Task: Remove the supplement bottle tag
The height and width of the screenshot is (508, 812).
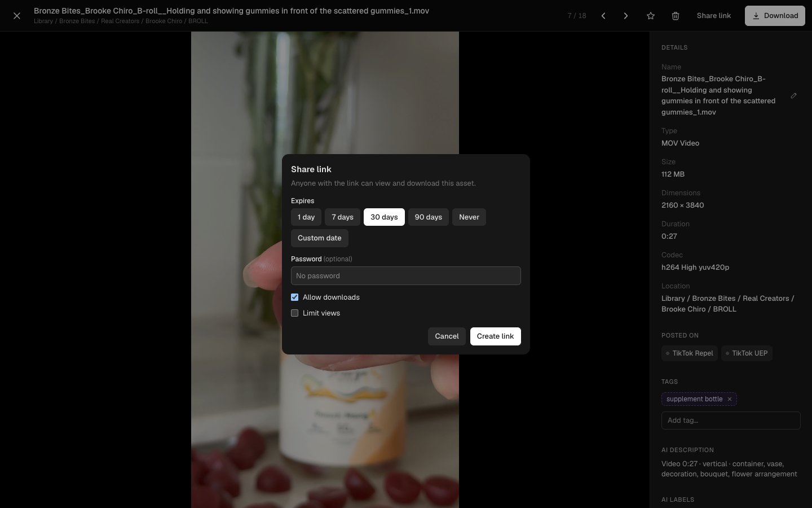Action: point(729,399)
